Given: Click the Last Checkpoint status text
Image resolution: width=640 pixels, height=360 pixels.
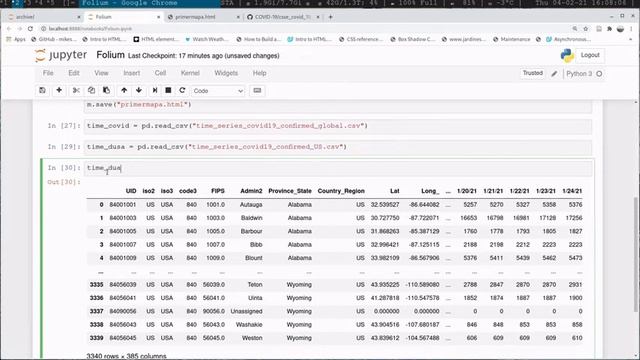Looking at the screenshot, I should 204,56.
